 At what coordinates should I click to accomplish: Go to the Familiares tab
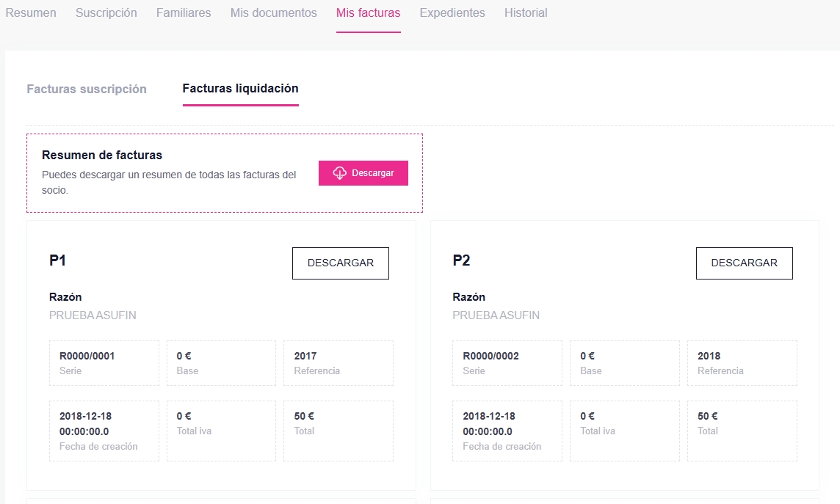tap(184, 13)
